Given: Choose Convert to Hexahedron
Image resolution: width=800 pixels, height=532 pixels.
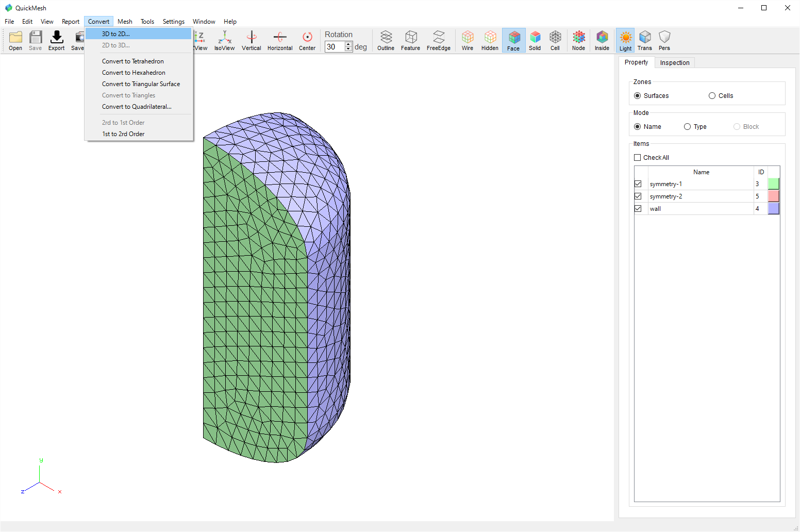Looking at the screenshot, I should [x=138, y=73].
